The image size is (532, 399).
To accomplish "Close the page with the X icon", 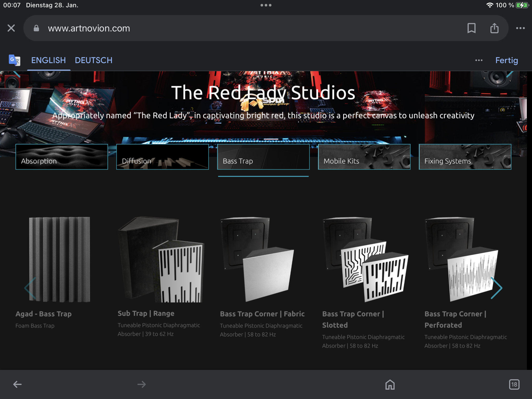I will pyautogui.click(x=11, y=28).
